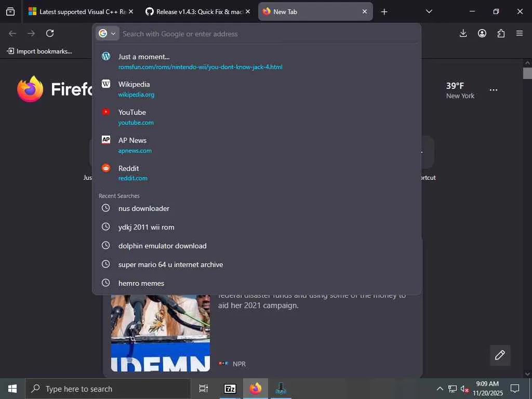
Task: Select the Wikipedia suggestion
Action: pos(257,89)
